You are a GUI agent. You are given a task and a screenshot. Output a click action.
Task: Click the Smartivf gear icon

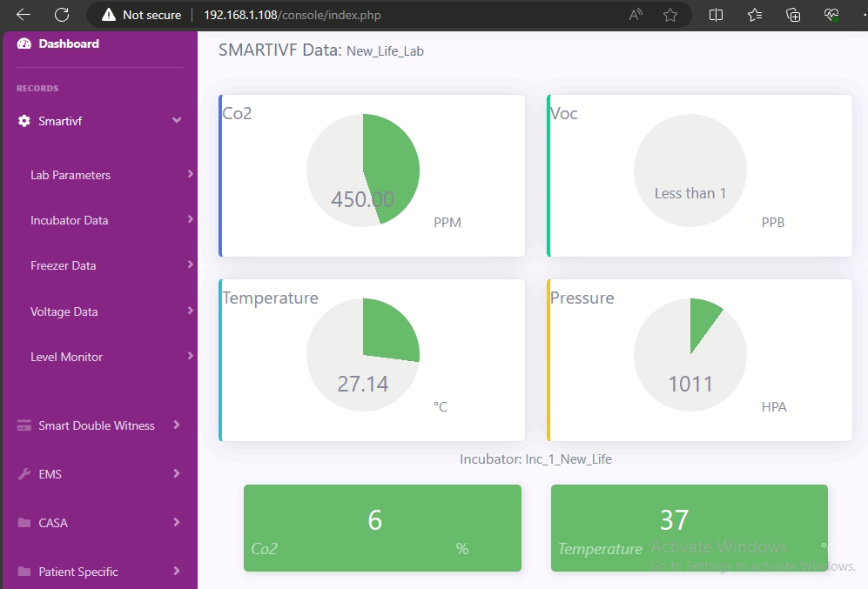[x=24, y=121]
